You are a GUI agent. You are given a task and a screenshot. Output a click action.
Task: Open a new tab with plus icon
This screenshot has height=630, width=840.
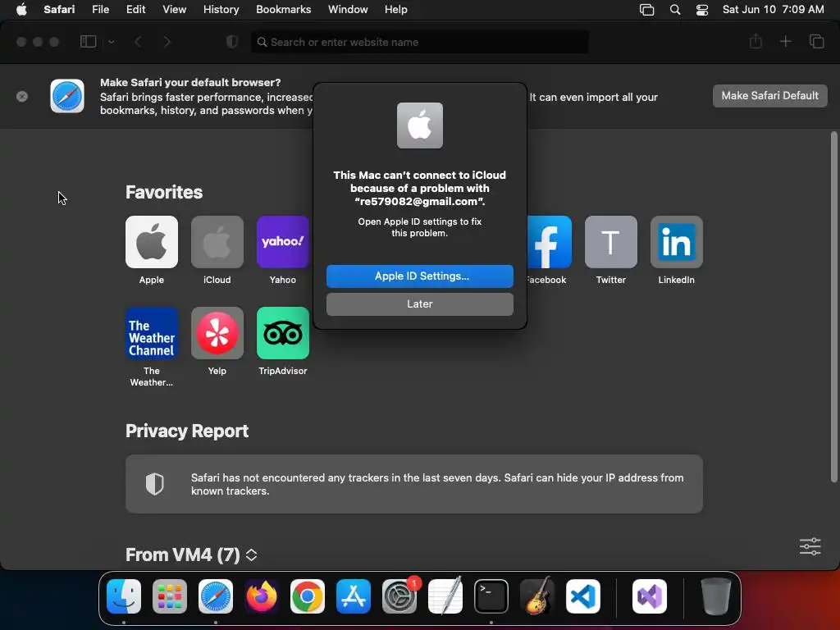pos(785,41)
